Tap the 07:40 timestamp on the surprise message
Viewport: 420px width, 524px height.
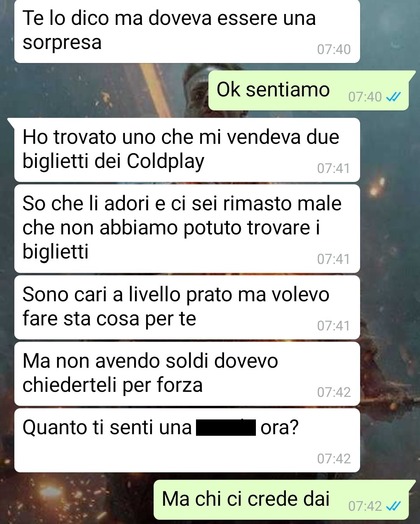click(334, 49)
